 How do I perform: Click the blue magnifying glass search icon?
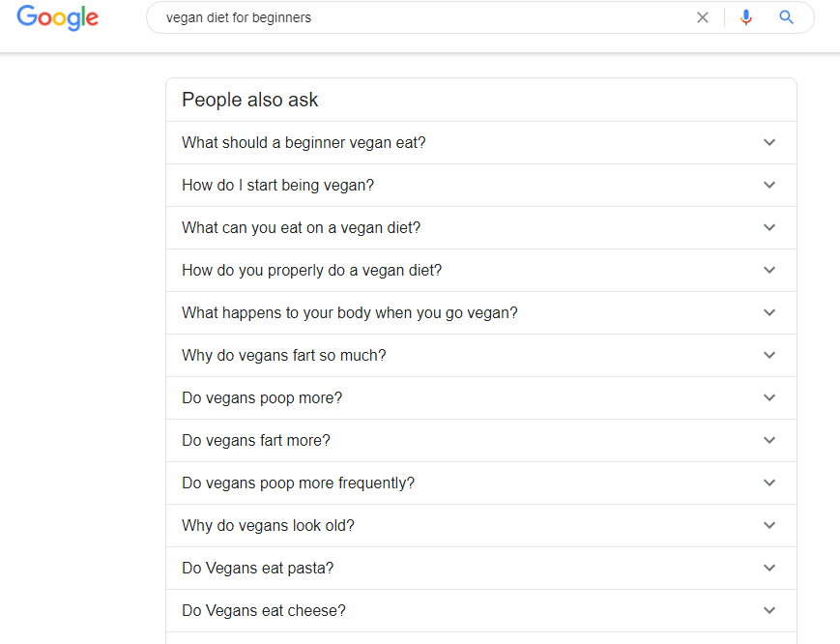pyautogui.click(x=786, y=17)
